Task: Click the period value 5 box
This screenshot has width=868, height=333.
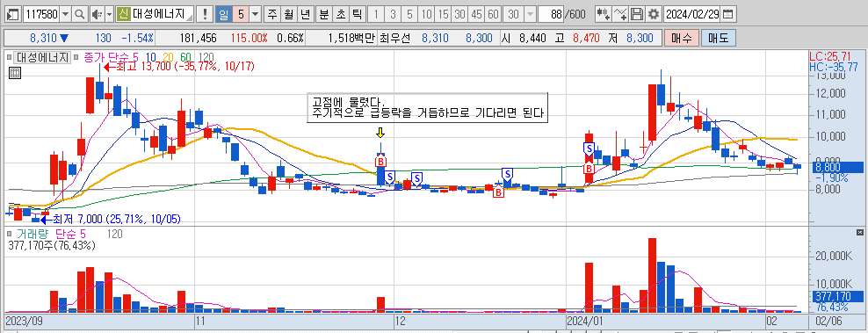Action: coord(240,14)
